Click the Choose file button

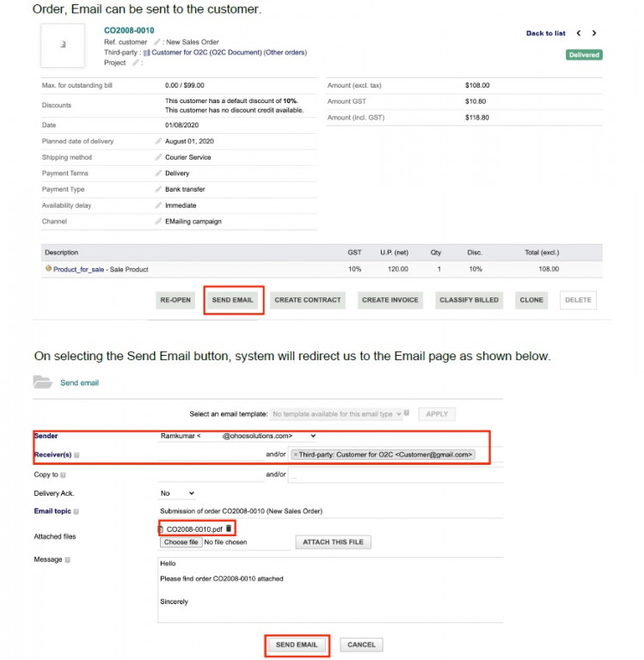[x=181, y=541]
